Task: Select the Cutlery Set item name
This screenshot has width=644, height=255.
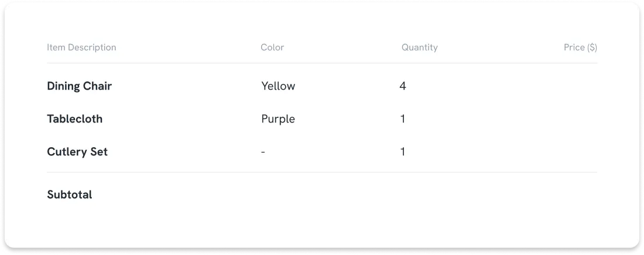Action: pos(77,152)
